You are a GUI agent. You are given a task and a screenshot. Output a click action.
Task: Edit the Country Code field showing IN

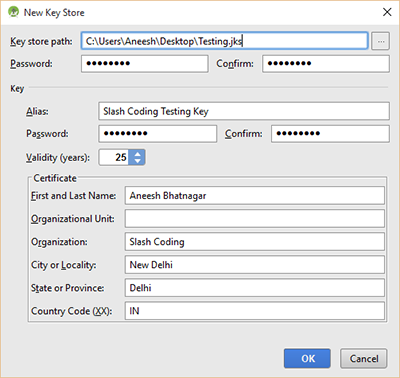255,311
